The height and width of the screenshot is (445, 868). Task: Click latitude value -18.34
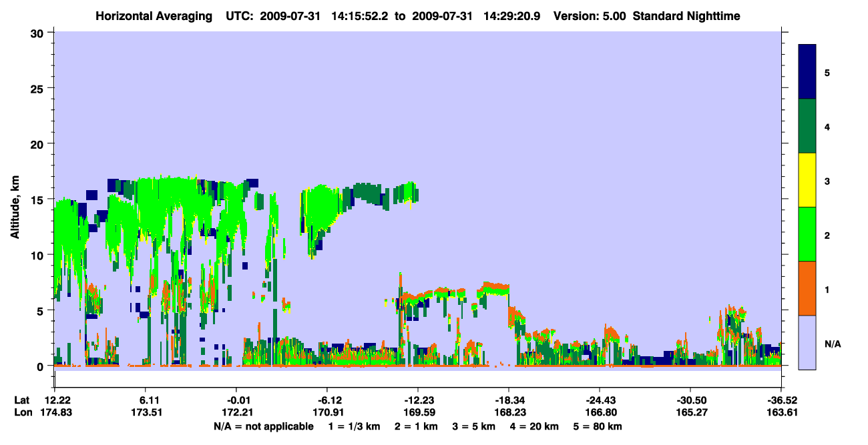point(509,400)
